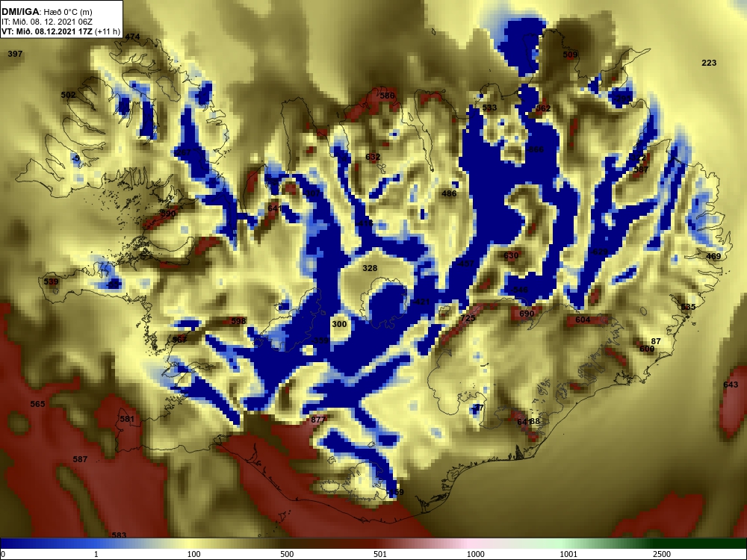Click the '397' value label over the sea
747x560 pixels.
15,54
